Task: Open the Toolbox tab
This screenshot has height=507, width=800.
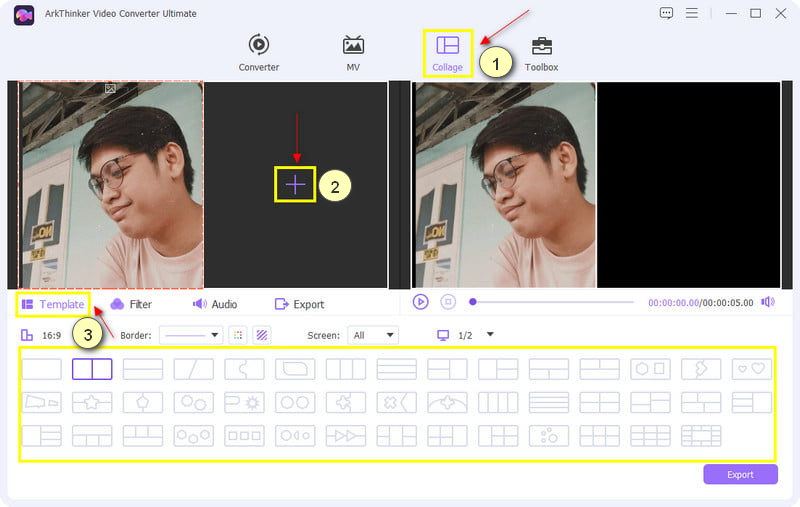Action: pos(541,53)
